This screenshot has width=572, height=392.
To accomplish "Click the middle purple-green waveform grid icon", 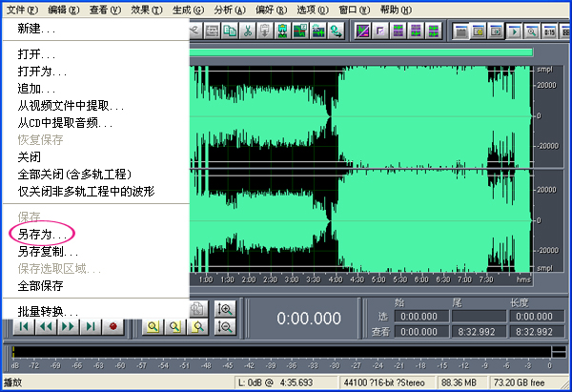I will 416,31.
